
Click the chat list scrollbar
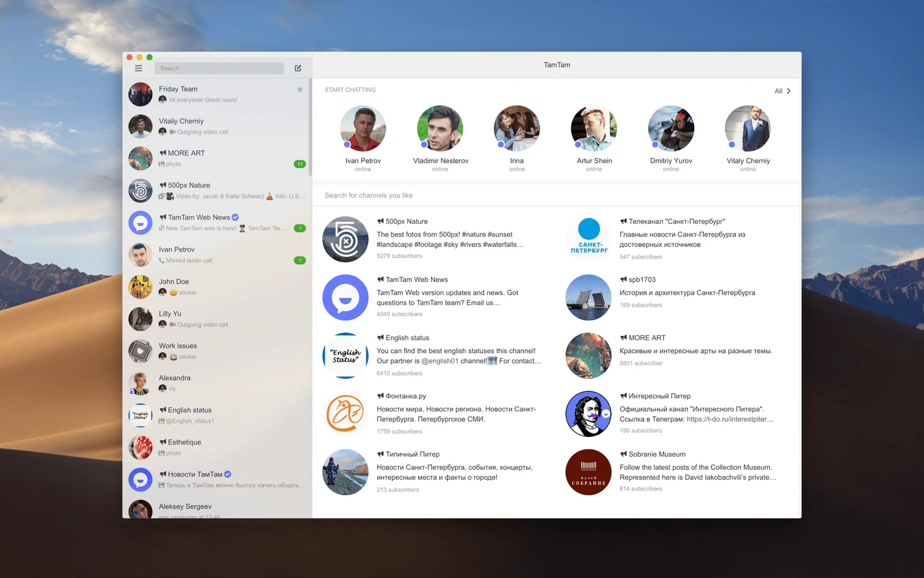click(x=310, y=127)
